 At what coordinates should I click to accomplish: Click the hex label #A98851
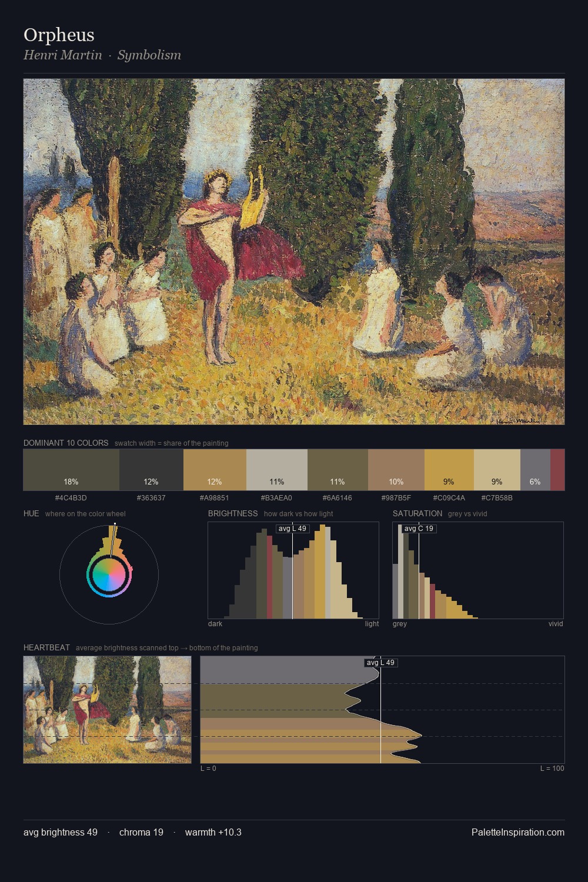(x=215, y=498)
